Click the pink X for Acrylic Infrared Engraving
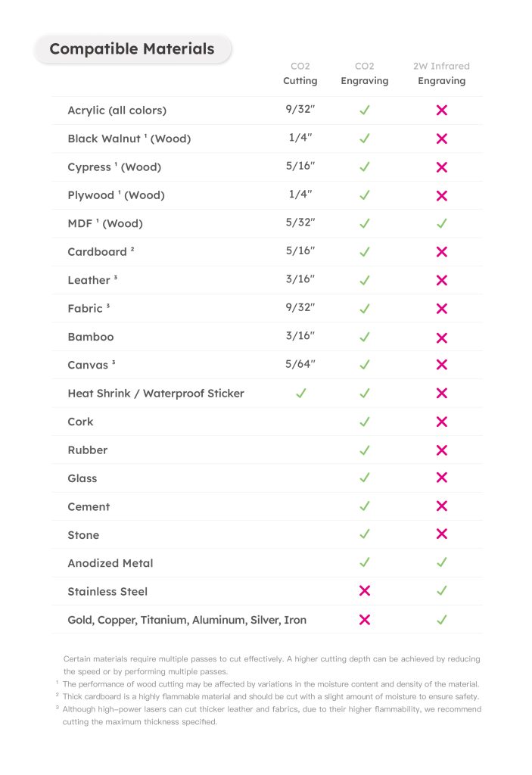 441,110
